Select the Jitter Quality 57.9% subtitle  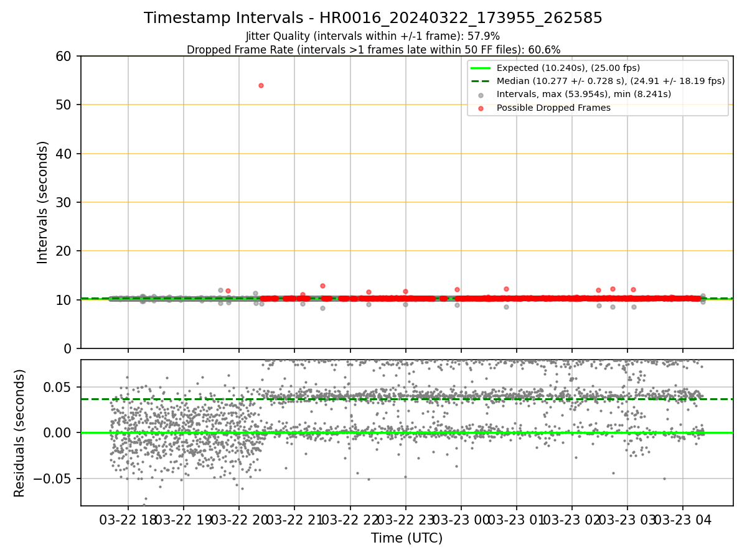coord(373,37)
